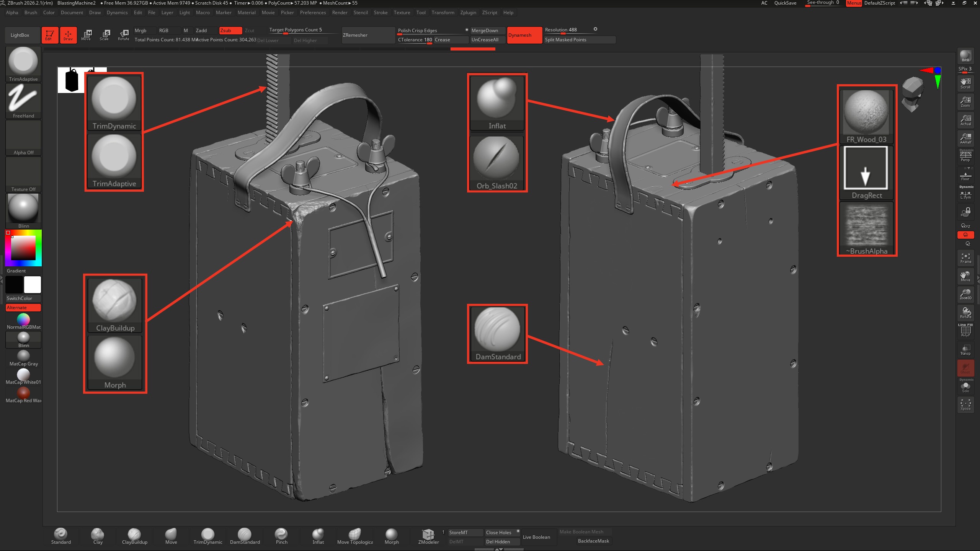This screenshot has height=551, width=980.
Task: Open the Xpose icon
Action: tap(965, 405)
